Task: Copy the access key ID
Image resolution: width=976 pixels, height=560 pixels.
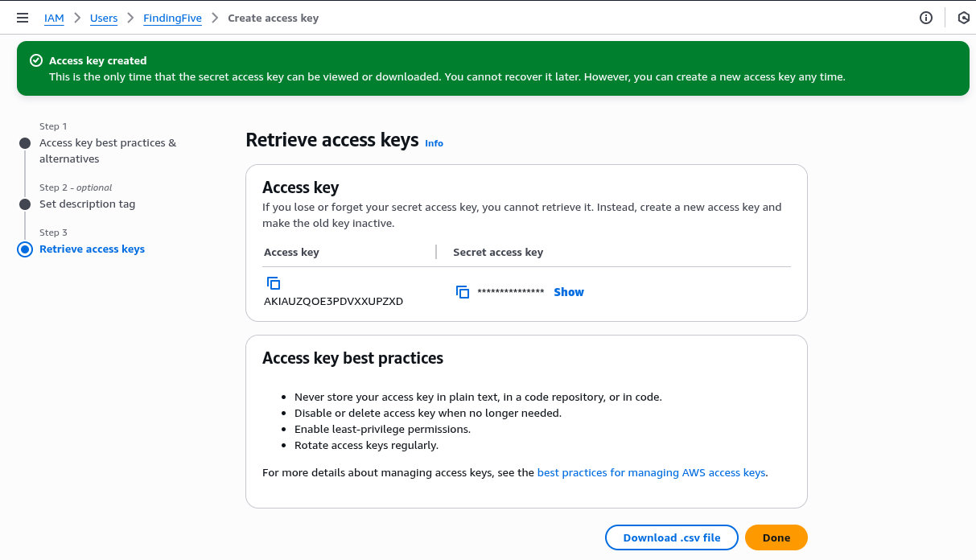Action: tap(274, 283)
